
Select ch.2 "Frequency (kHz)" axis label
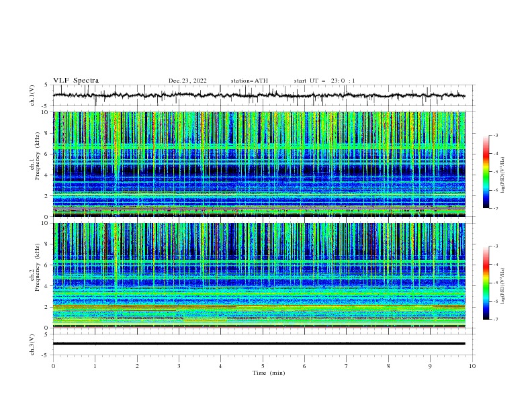click(37, 267)
